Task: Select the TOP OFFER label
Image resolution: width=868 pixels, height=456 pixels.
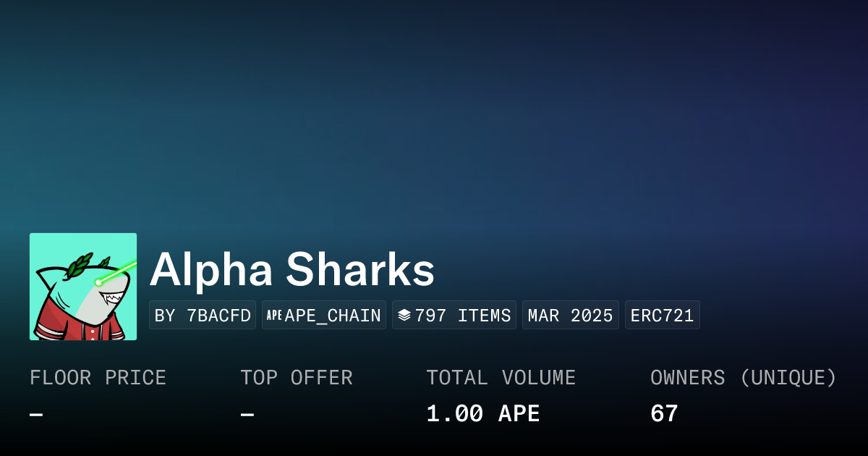Action: [x=297, y=378]
